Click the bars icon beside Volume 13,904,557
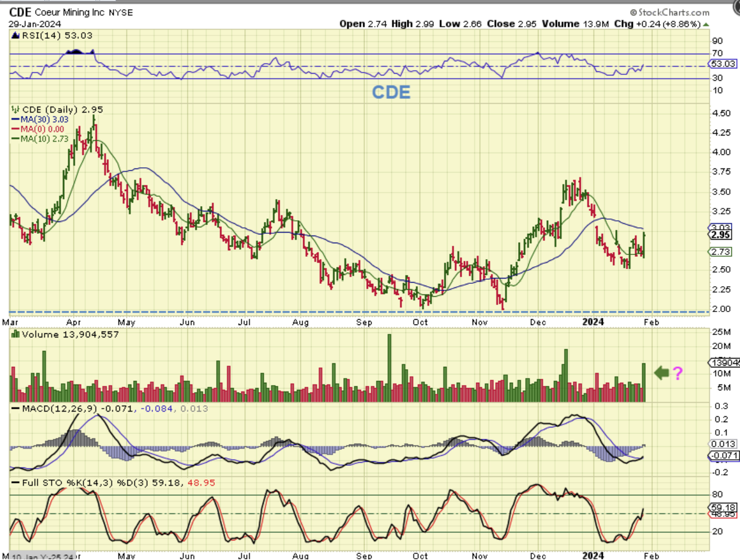The height and width of the screenshot is (560, 740). 14,334
